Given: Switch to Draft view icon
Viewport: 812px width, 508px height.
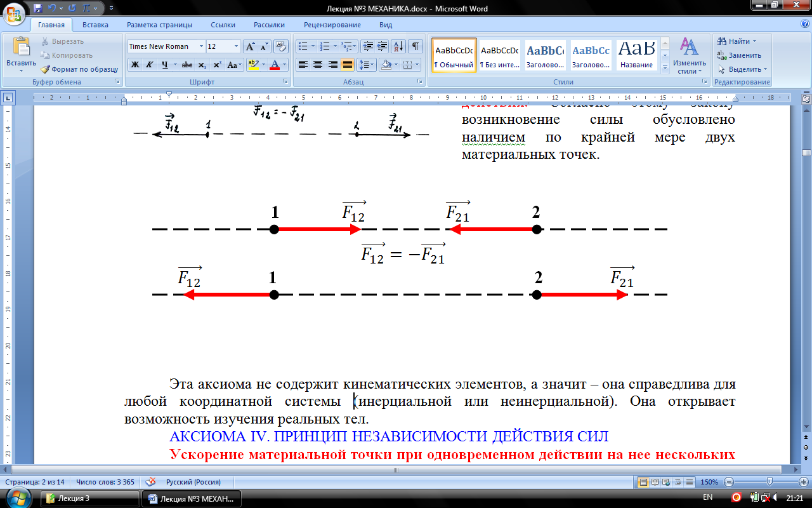Looking at the screenshot, I should pos(690,482).
